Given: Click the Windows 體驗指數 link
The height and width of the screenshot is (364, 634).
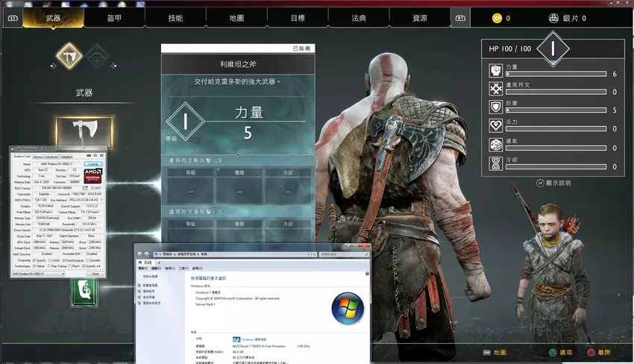Looking at the screenshot, I should click(x=255, y=338).
